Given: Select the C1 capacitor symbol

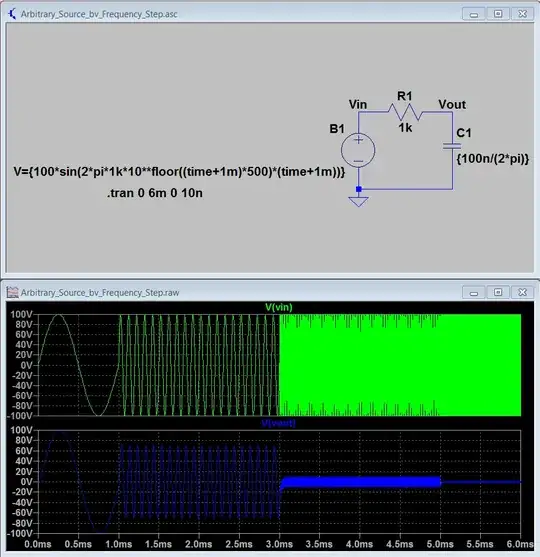Looking at the screenshot, I should coord(452,146).
